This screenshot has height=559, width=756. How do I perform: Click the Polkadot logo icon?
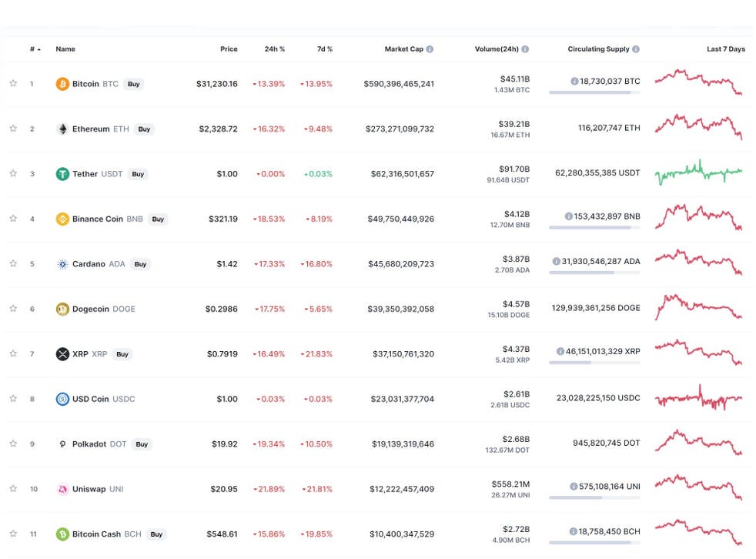click(x=62, y=444)
